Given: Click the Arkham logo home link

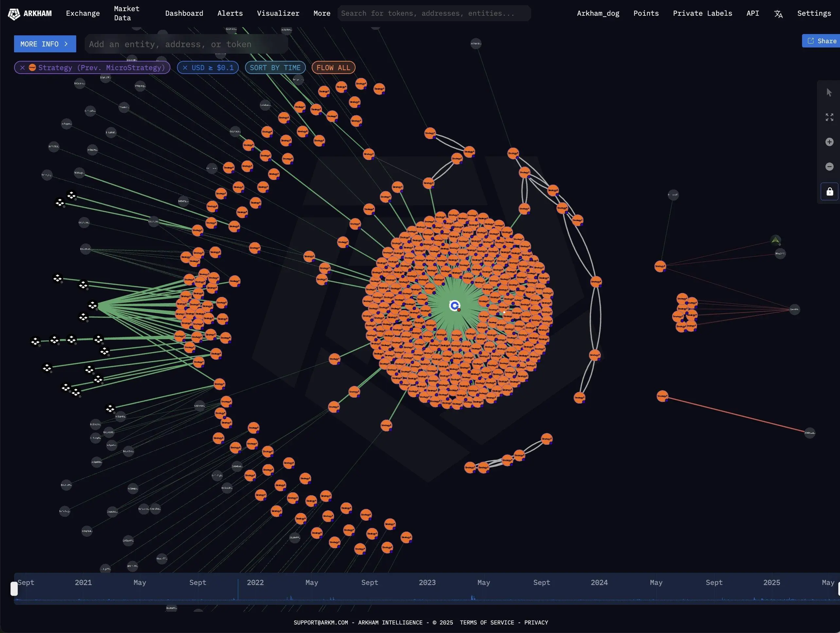Looking at the screenshot, I should point(30,14).
